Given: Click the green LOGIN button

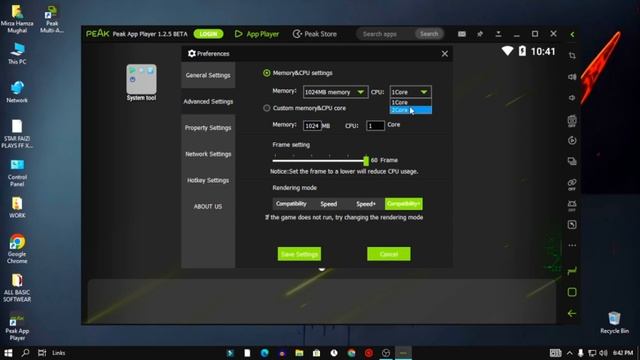Looking at the screenshot, I should (209, 34).
